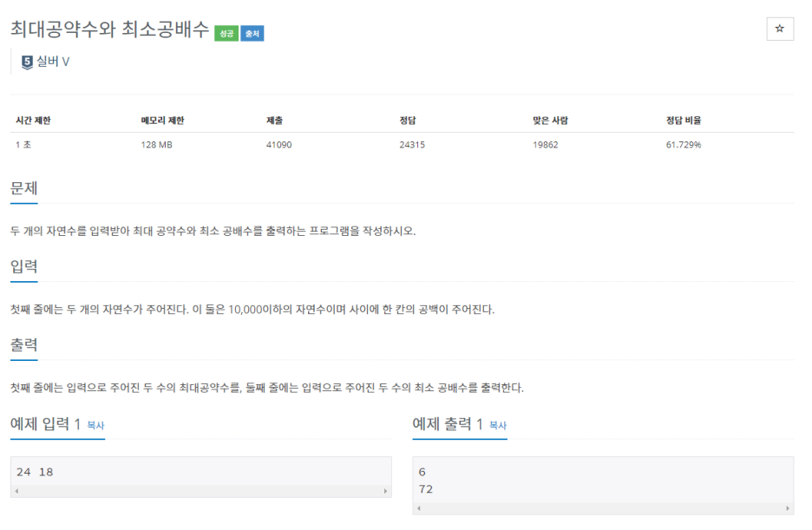Click the 정답 column header

pos(408,121)
